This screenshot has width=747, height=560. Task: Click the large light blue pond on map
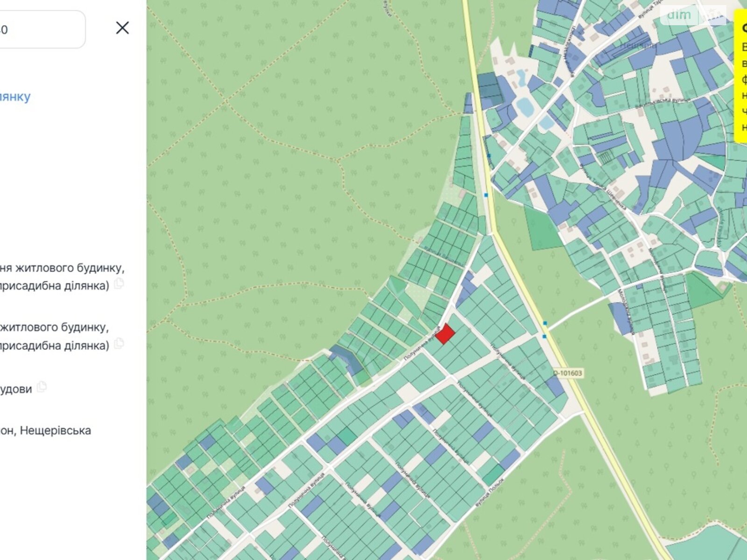click(x=525, y=107)
